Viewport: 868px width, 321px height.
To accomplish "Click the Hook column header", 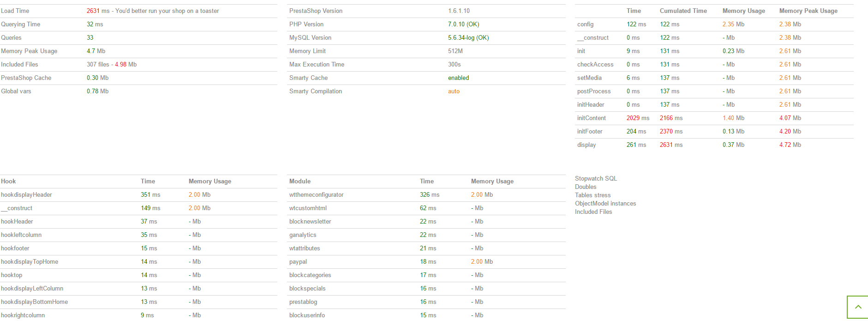I will click(x=8, y=182).
